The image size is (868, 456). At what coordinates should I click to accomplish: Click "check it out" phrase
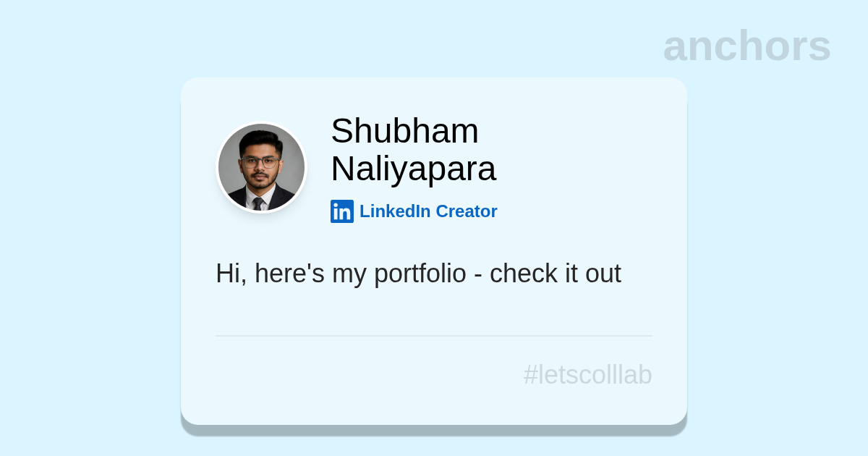pyautogui.click(x=555, y=274)
